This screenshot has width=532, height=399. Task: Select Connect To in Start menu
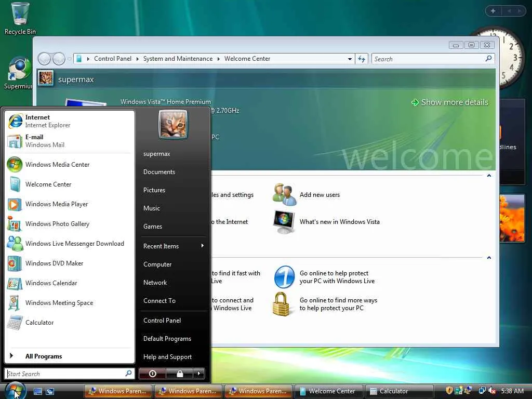pyautogui.click(x=173, y=301)
